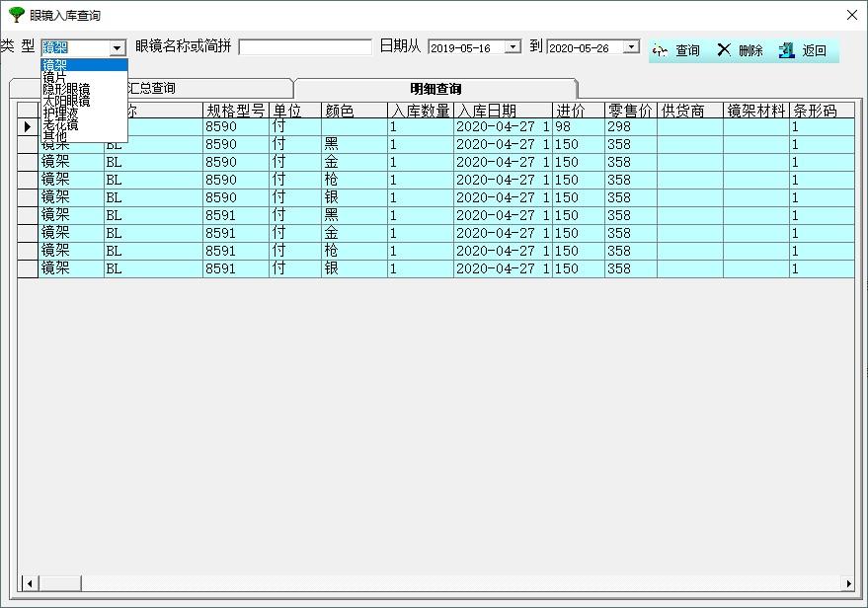This screenshot has width=868, height=608.
Task: Open the end date 2020-05-26 dropdown
Action: (631, 47)
